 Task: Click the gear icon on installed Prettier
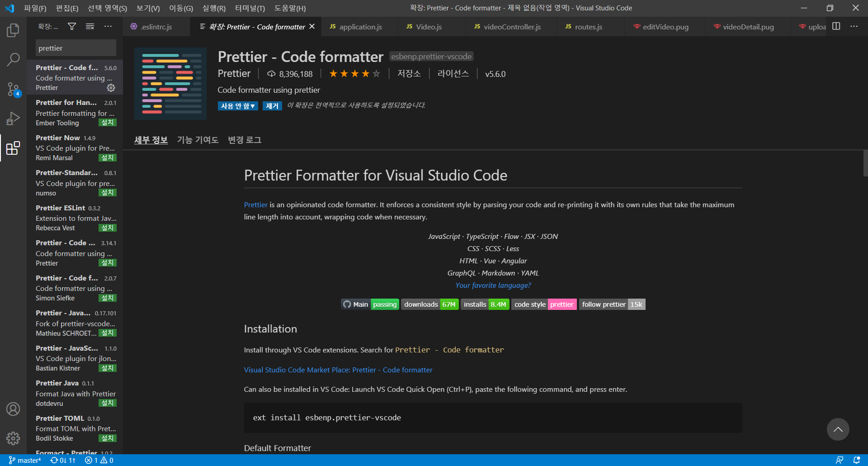coord(111,88)
